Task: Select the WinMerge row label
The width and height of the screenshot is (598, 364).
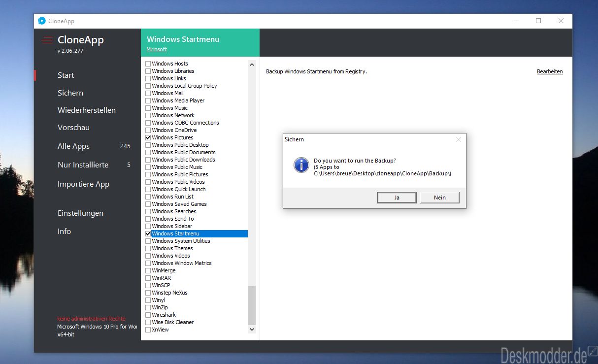Action: (x=164, y=270)
